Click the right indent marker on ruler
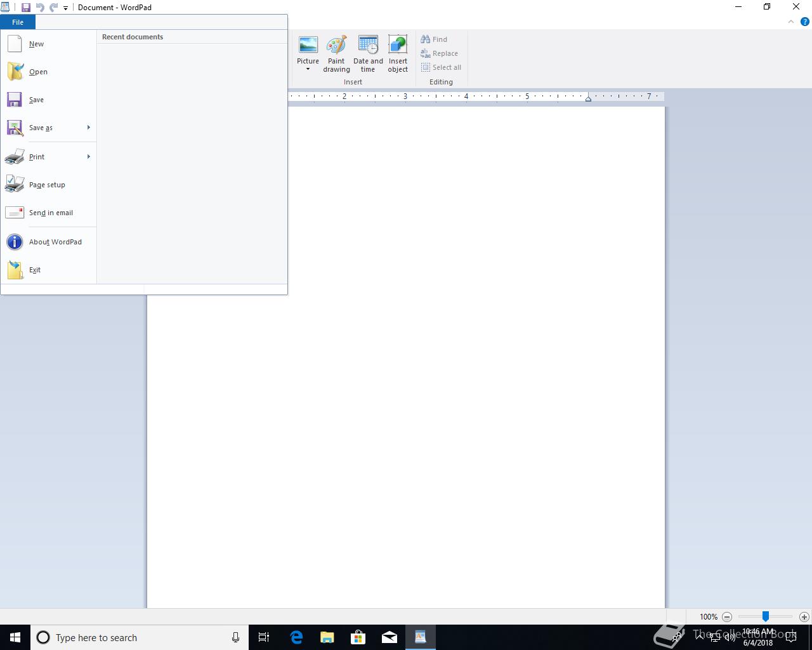The width and height of the screenshot is (812, 650). pyautogui.click(x=588, y=98)
